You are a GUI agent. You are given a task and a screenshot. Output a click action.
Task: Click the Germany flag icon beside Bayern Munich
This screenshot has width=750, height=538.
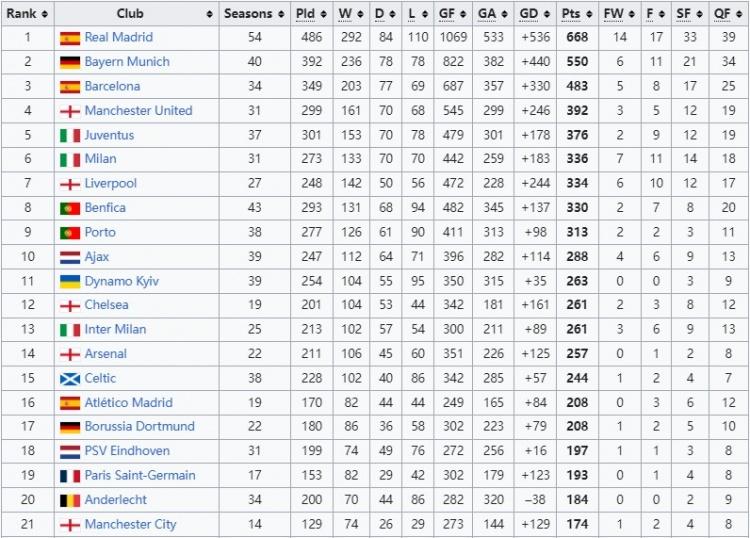pos(69,62)
